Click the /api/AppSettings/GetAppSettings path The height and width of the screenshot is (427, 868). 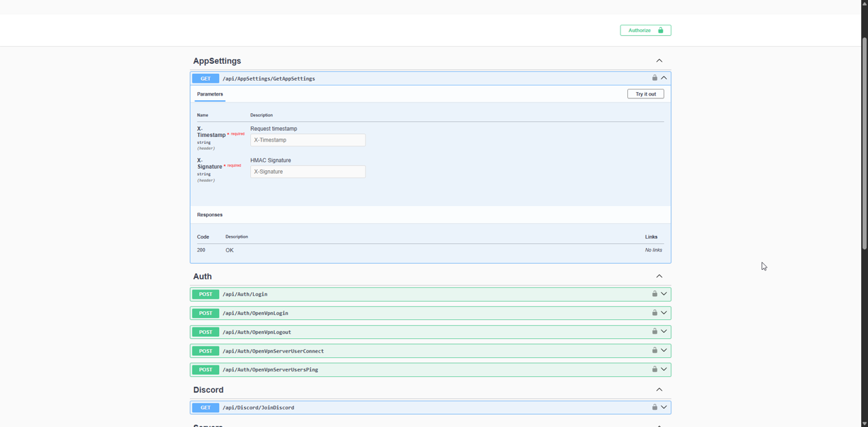269,79
